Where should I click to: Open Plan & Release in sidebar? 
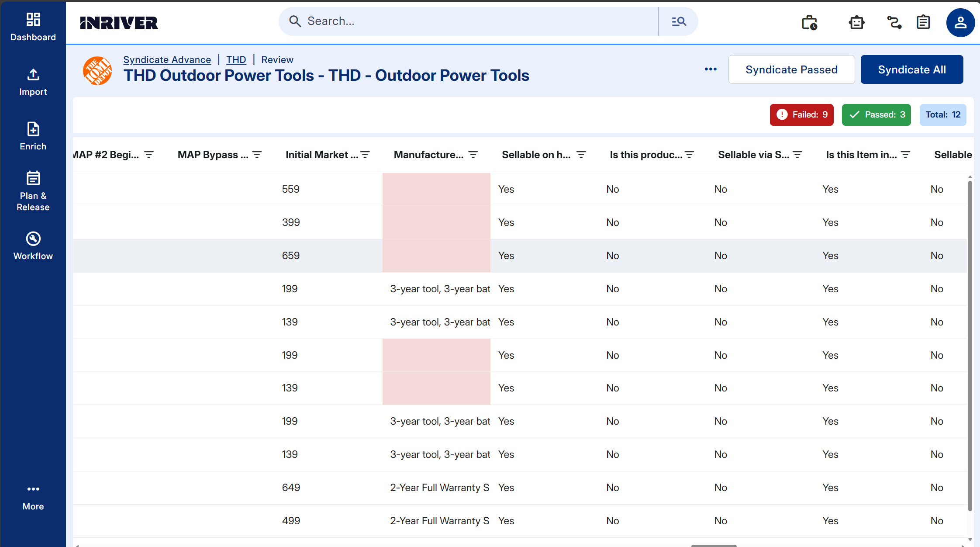[33, 191]
